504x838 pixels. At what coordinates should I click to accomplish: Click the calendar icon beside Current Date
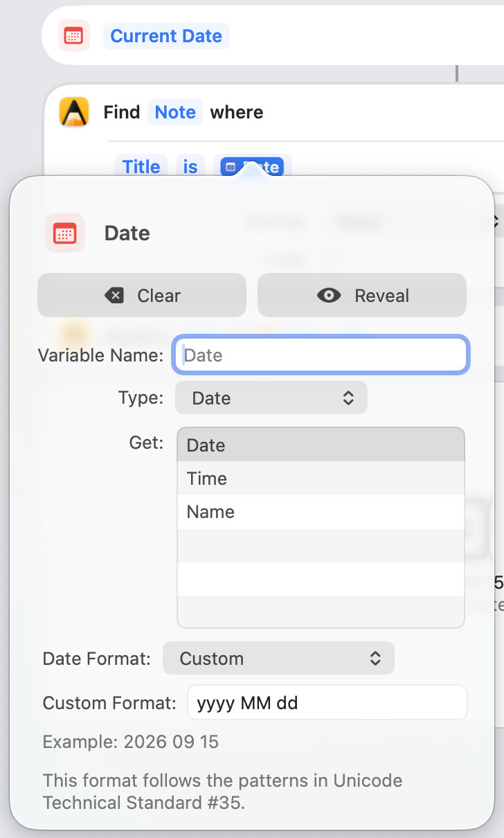tap(73, 36)
